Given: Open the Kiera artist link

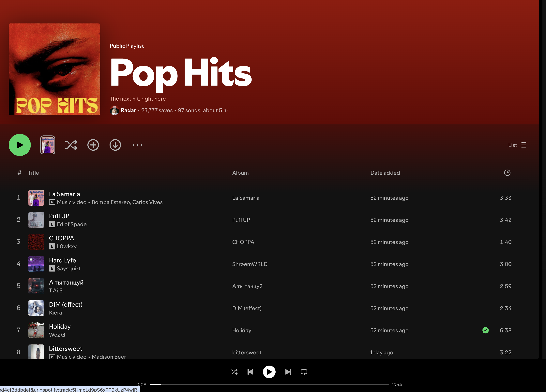Looking at the screenshot, I should click(56, 313).
